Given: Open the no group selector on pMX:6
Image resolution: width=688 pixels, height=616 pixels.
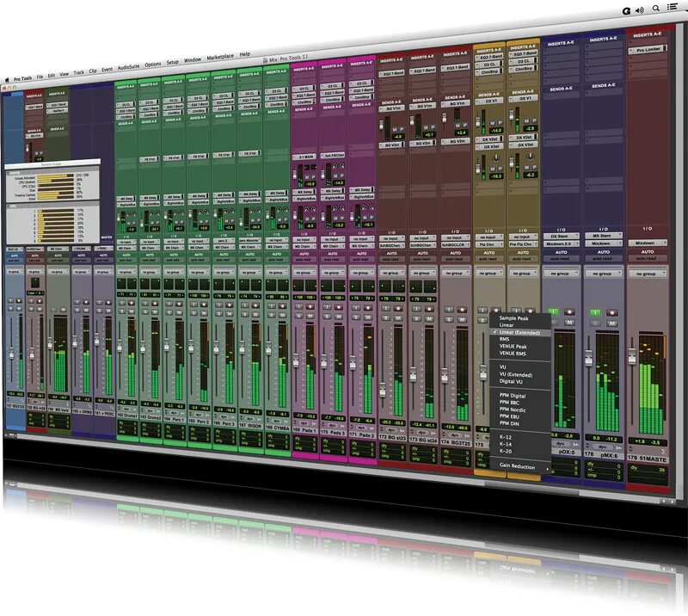Looking at the screenshot, I should (603, 274).
